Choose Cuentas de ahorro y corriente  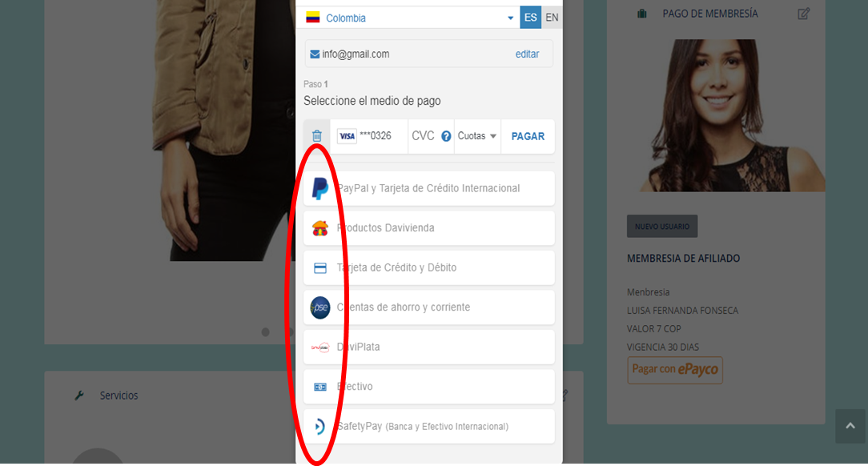tap(429, 307)
